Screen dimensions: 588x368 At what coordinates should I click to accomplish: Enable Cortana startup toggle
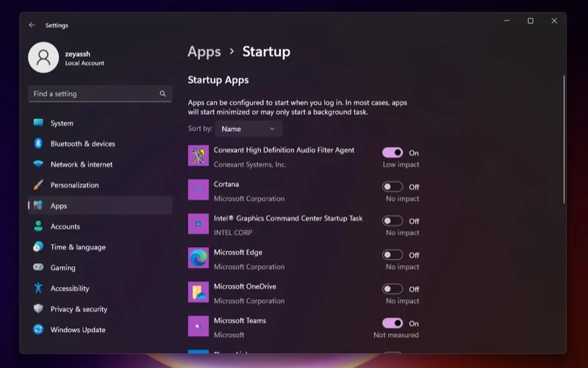pos(392,187)
